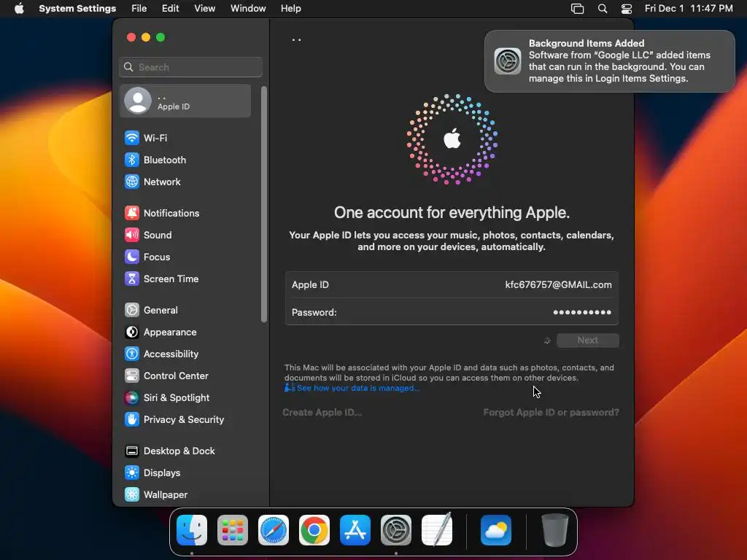Select the Displays icon in sidebar
The width and height of the screenshot is (747, 560).
(132, 472)
